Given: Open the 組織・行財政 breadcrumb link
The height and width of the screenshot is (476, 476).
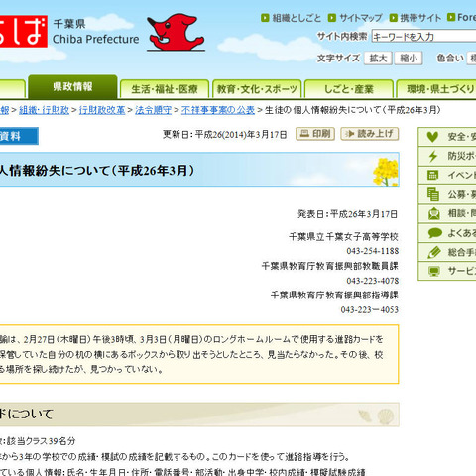Looking at the screenshot, I should click(44, 110).
